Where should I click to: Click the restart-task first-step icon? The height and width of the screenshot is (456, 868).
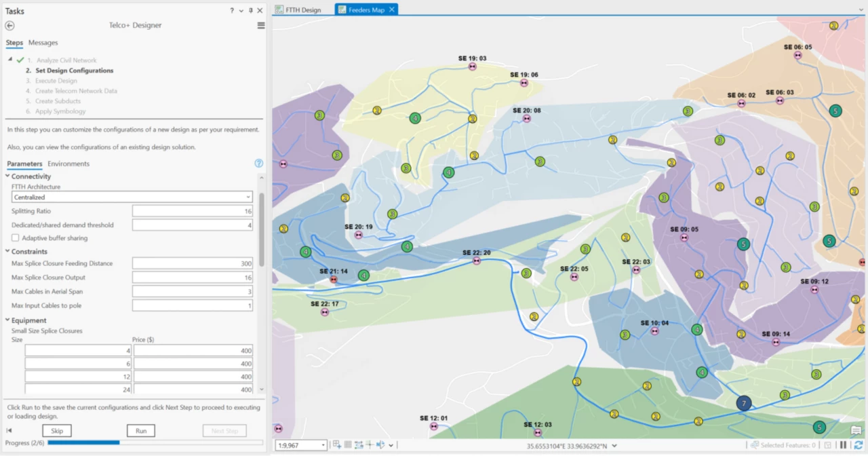tap(9, 431)
